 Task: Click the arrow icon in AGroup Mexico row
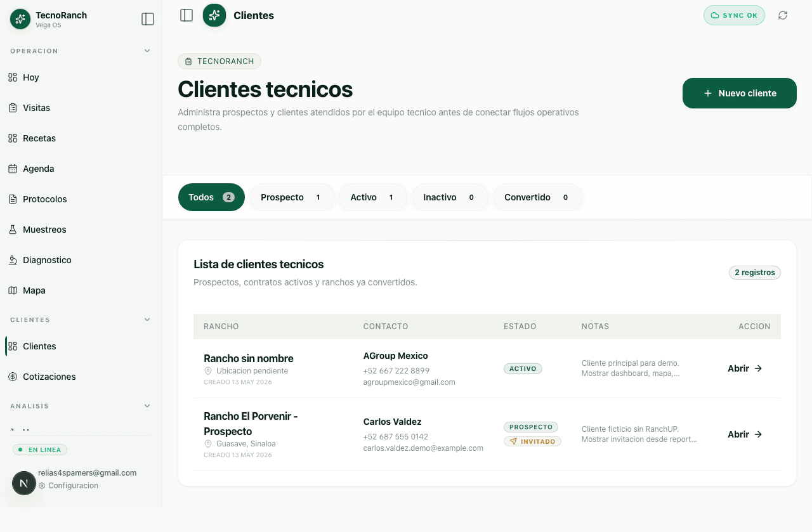click(757, 368)
